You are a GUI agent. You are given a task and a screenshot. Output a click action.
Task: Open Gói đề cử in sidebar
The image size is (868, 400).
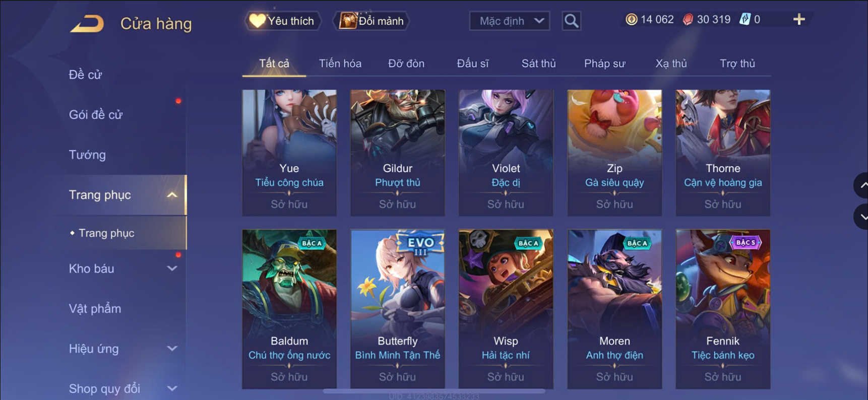click(x=96, y=115)
